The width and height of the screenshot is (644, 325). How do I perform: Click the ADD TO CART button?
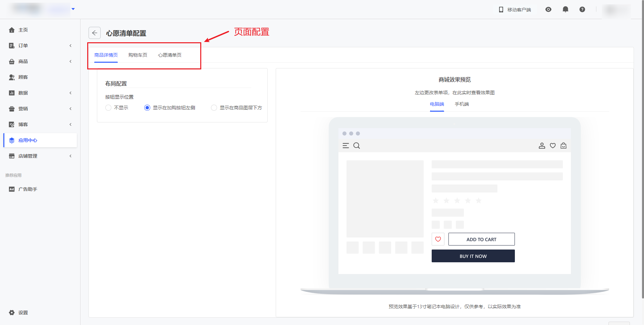(x=481, y=239)
